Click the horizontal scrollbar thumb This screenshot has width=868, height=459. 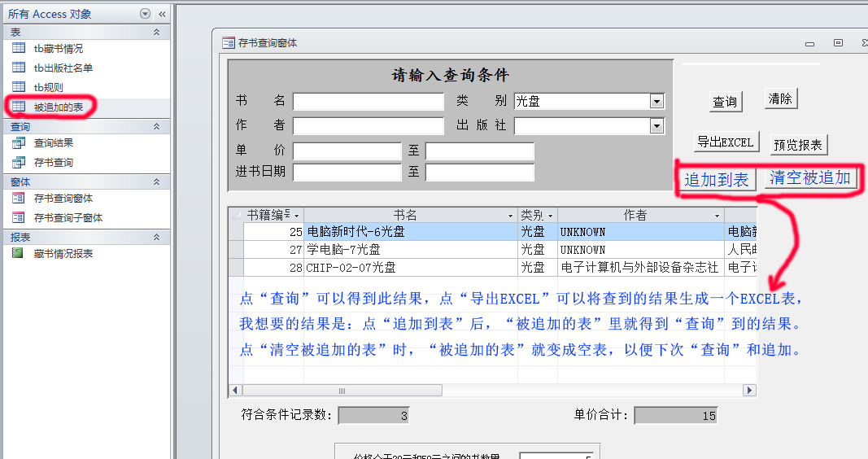click(x=342, y=391)
